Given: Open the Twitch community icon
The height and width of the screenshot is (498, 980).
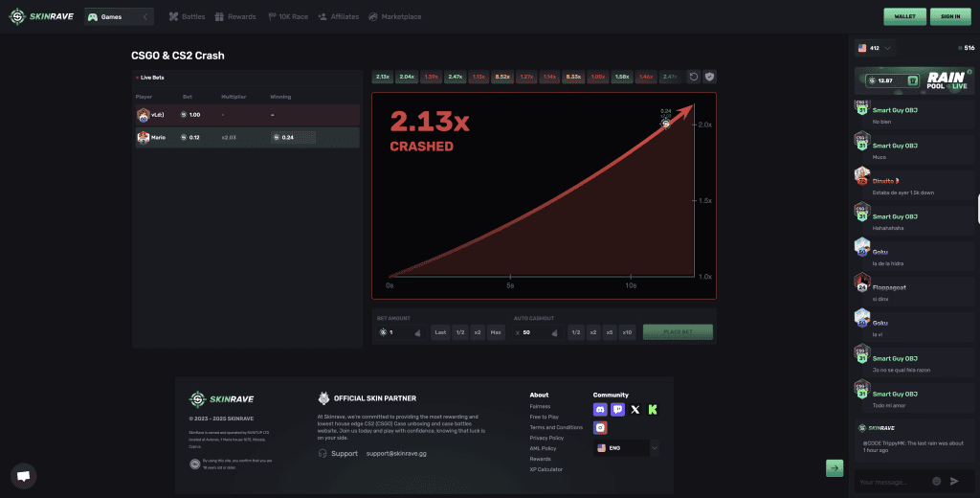Looking at the screenshot, I should 617,409.
